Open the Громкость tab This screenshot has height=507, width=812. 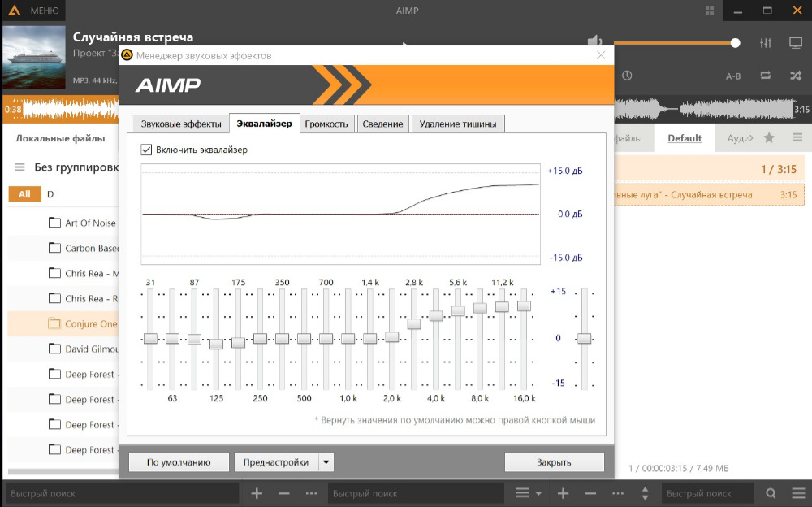(x=326, y=123)
